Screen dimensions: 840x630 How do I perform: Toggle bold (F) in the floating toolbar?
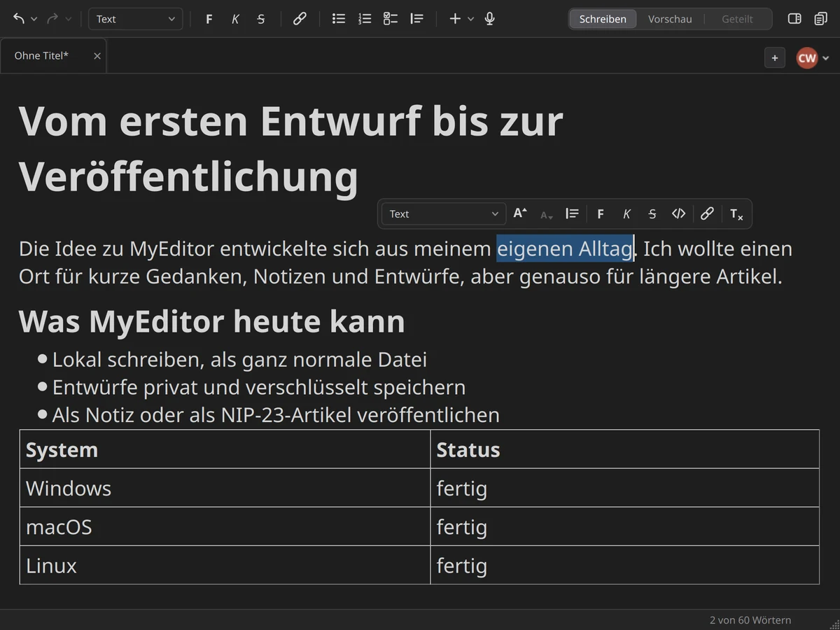tap(600, 214)
